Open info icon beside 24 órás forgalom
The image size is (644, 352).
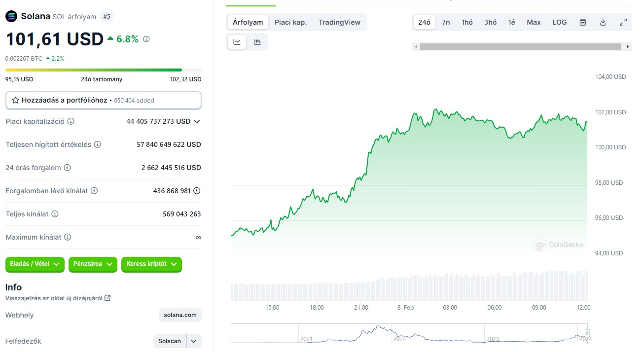click(x=68, y=168)
